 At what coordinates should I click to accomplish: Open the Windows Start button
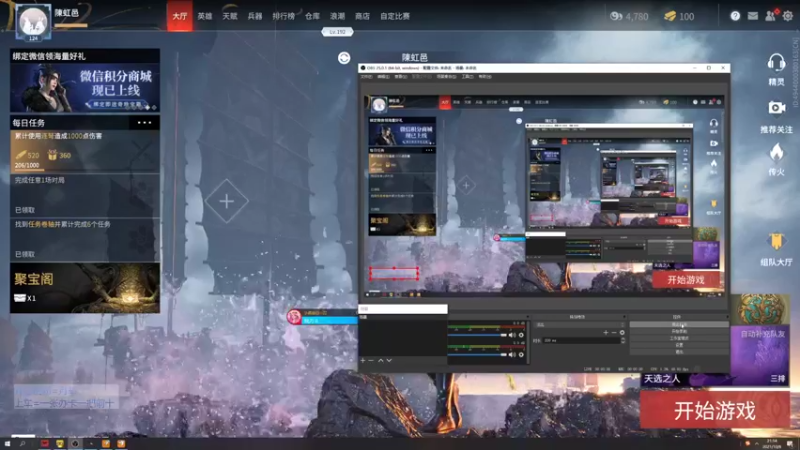pyautogui.click(x=7, y=444)
